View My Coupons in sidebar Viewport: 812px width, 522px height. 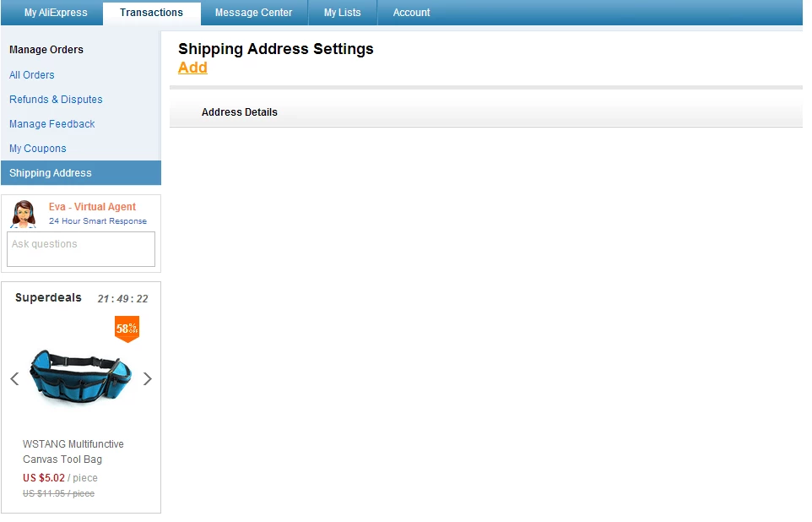38,149
